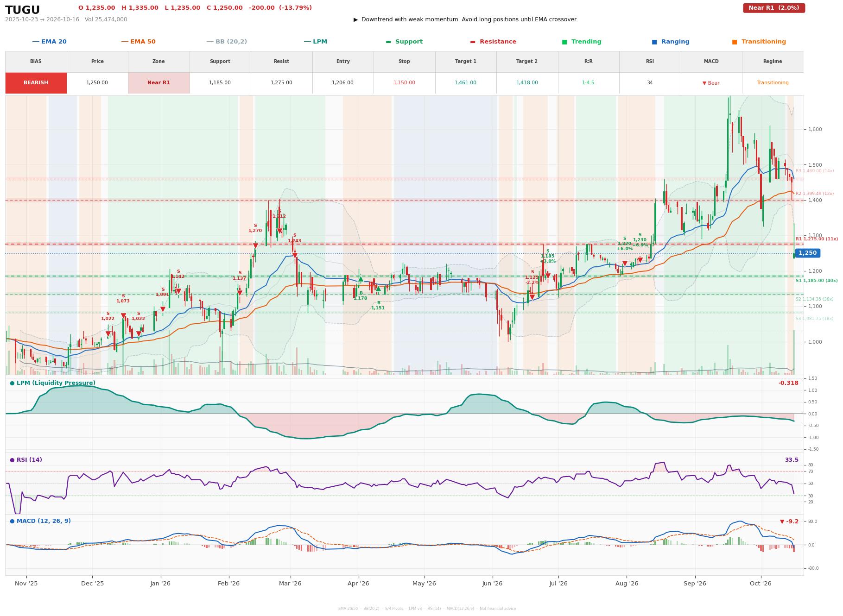843x616 pixels.
Task: Click the Target 1 value 1,461.00
Action: pyautogui.click(x=465, y=83)
